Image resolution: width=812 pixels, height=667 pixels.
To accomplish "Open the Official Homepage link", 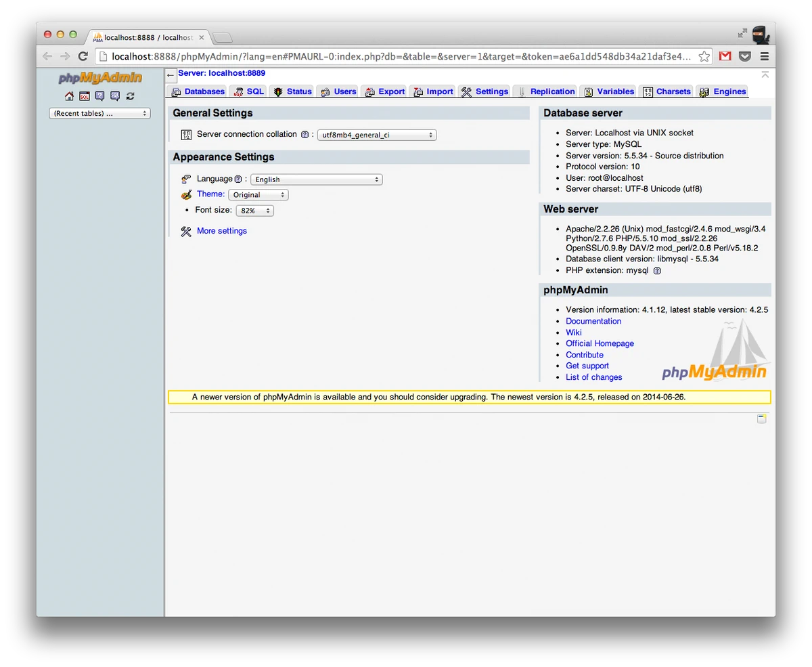I will pyautogui.click(x=600, y=344).
